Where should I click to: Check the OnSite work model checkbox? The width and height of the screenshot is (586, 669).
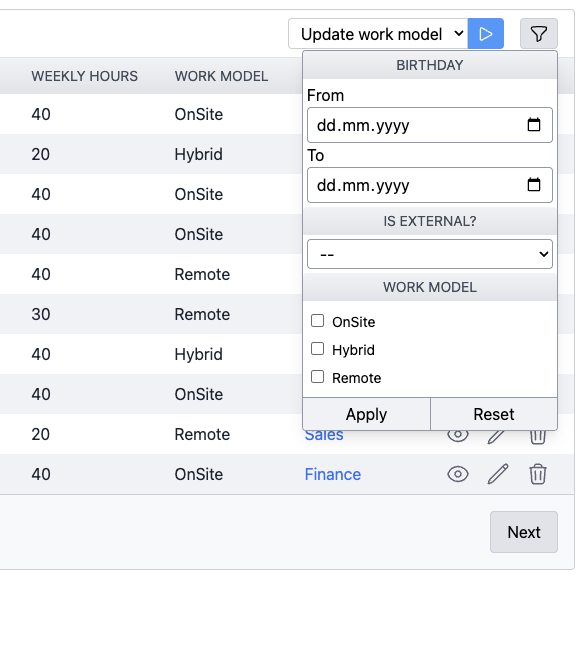click(x=317, y=320)
